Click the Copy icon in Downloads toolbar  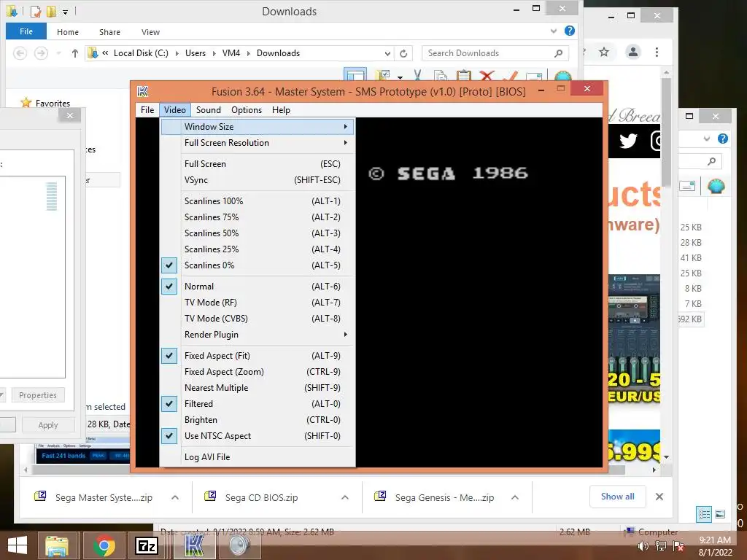coord(441,76)
